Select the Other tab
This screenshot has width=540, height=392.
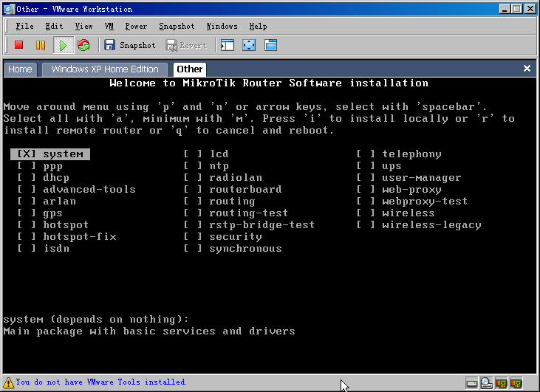tap(189, 69)
